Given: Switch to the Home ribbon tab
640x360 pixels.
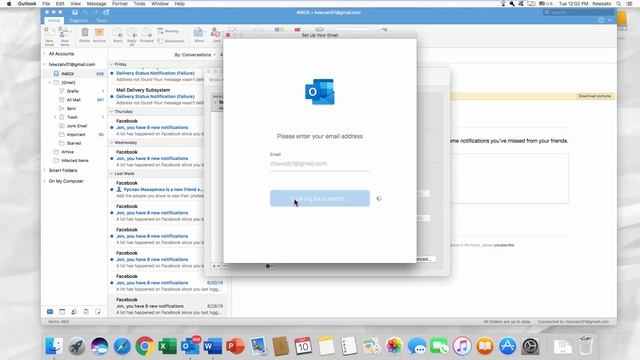Looking at the screenshot, I should pyautogui.click(x=53, y=20).
